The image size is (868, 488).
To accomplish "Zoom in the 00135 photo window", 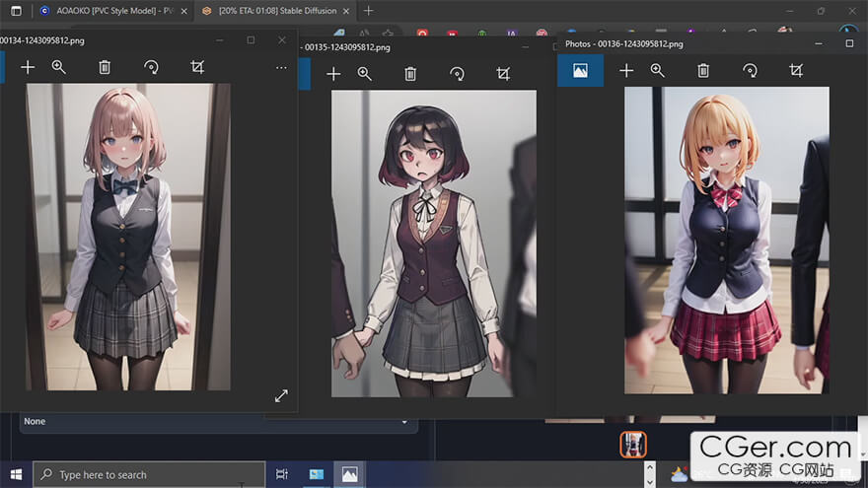I will click(x=364, y=74).
